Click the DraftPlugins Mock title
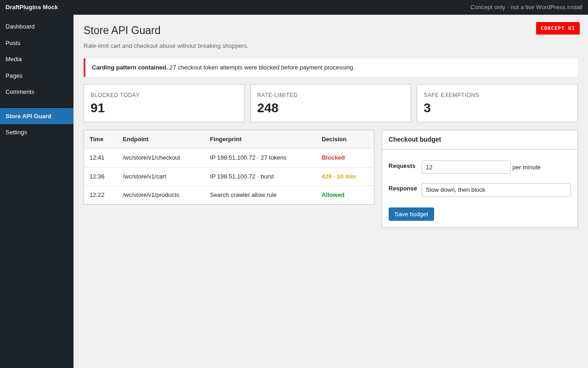Viewport: 588px width, 368px height. tap(32, 7)
